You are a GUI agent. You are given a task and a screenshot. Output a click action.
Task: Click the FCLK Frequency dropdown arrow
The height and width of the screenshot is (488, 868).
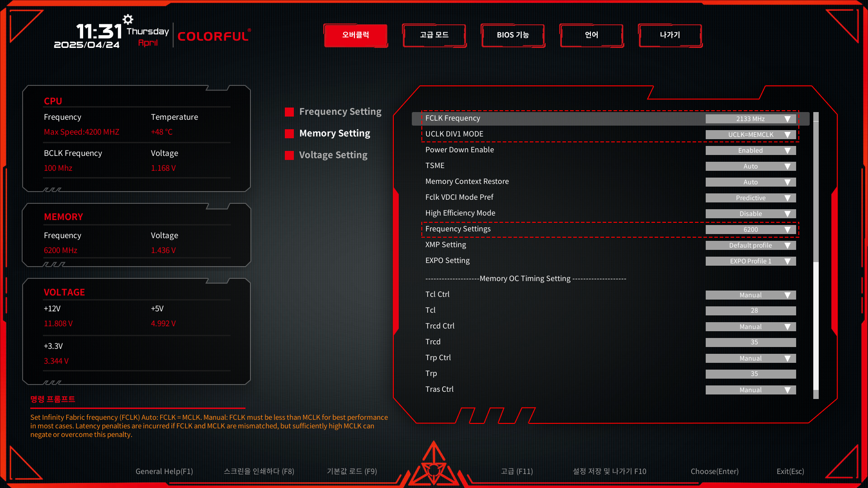coord(788,119)
